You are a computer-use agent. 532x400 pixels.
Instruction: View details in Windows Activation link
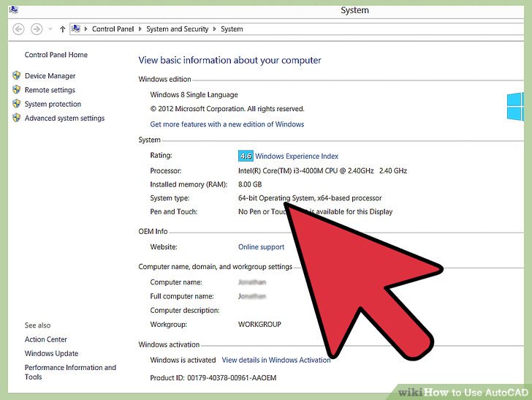(276, 360)
